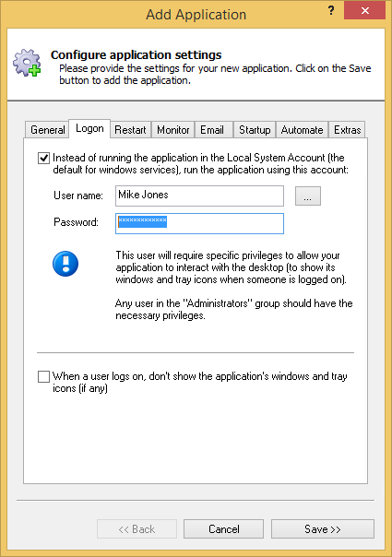Click inside the Password field
The image size is (392, 557).
(199, 223)
